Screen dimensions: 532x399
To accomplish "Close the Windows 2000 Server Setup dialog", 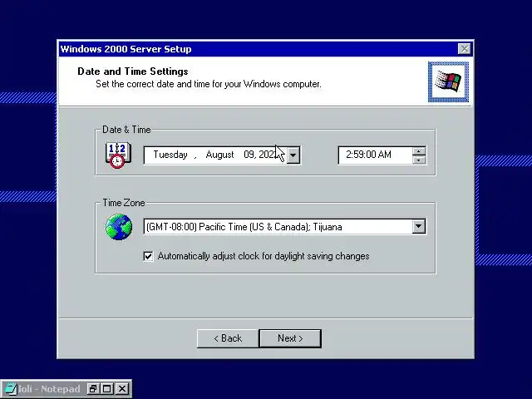I will click(x=464, y=49).
